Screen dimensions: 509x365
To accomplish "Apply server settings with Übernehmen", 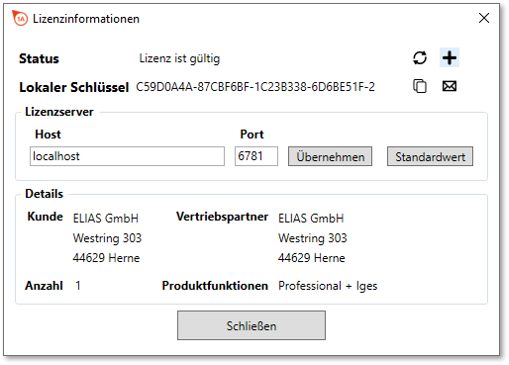I will point(330,156).
